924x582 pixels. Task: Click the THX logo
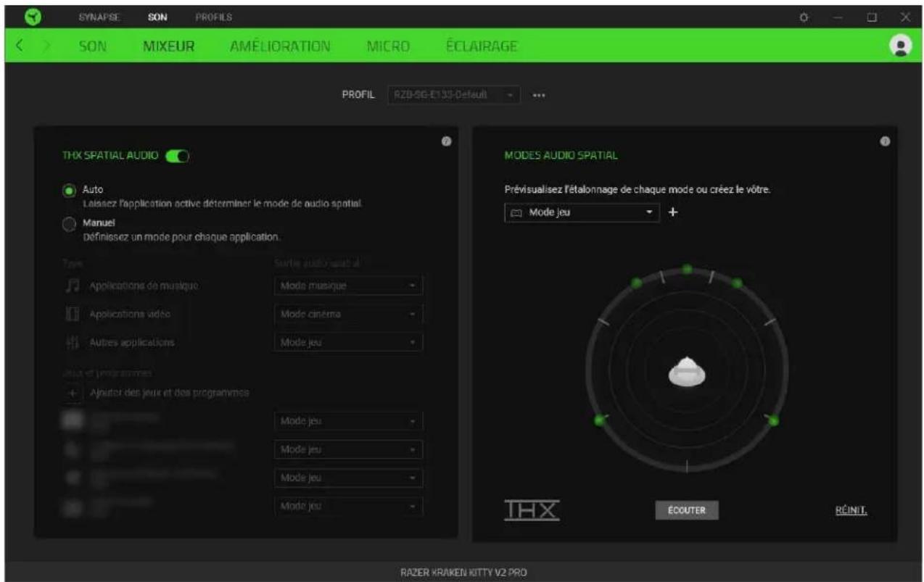pos(532,510)
